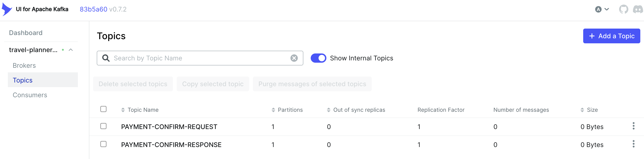
Task: Open the GitHub repository icon
Action: click(624, 9)
